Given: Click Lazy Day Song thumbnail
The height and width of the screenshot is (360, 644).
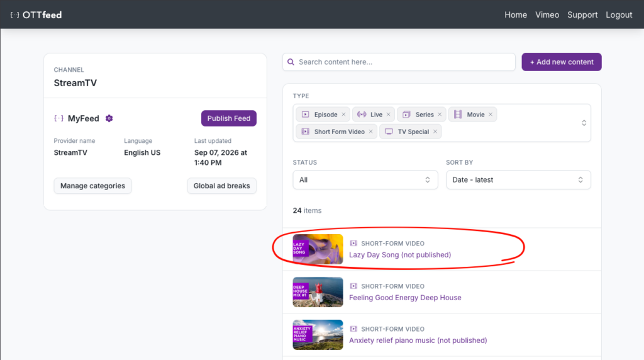Looking at the screenshot, I should point(318,249).
